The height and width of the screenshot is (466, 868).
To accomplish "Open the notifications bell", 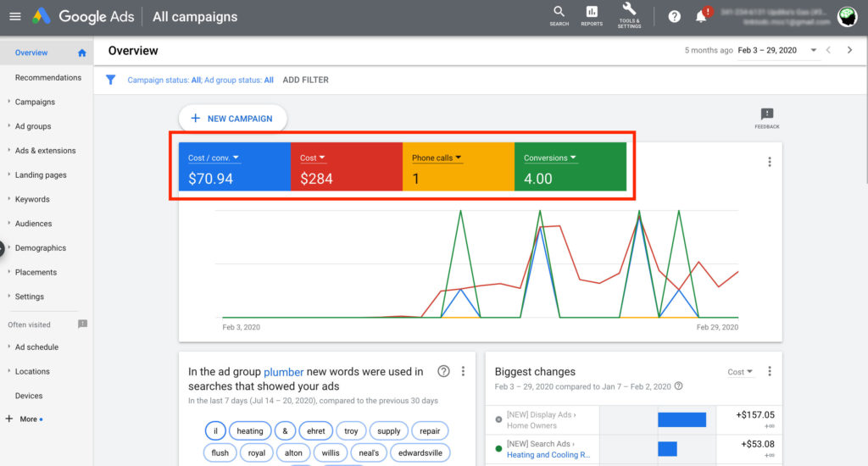I will (x=701, y=16).
